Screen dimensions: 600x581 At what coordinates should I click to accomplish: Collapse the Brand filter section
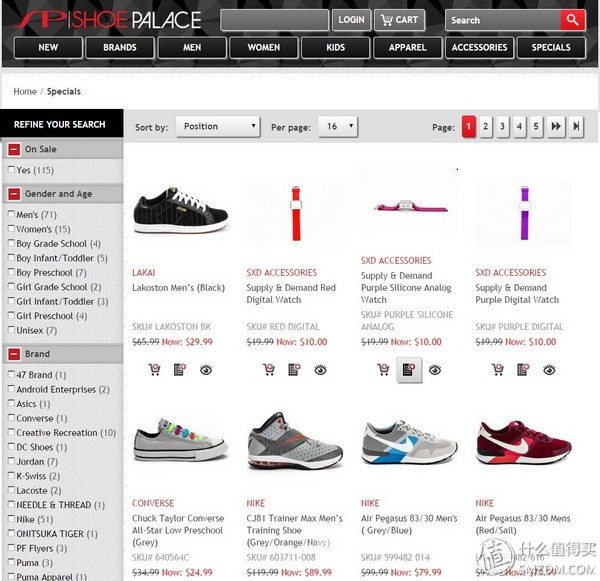click(x=14, y=354)
